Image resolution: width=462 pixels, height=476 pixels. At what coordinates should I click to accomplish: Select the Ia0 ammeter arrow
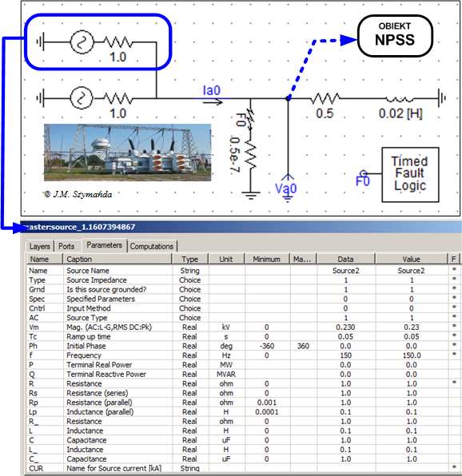213,102
